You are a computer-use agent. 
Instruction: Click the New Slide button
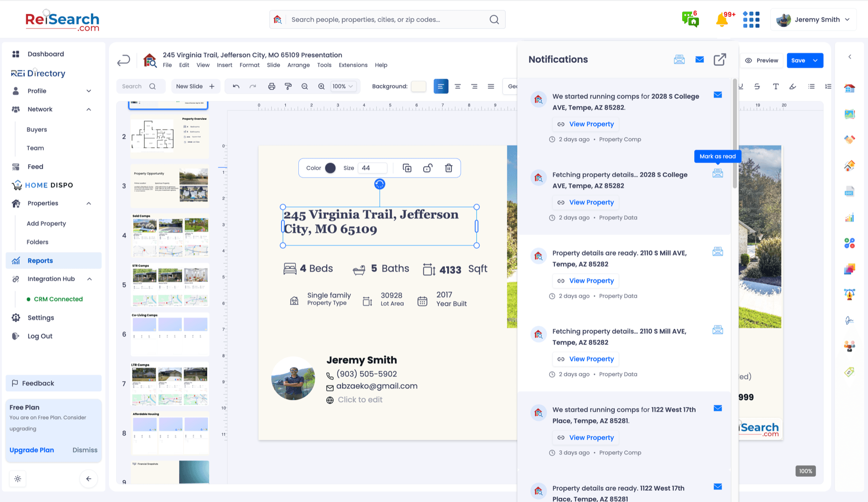[x=195, y=86]
